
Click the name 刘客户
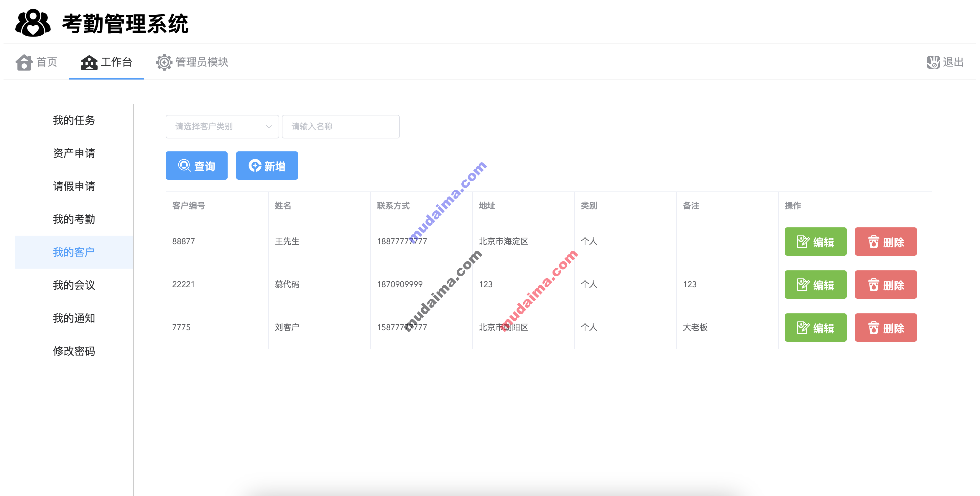click(287, 327)
